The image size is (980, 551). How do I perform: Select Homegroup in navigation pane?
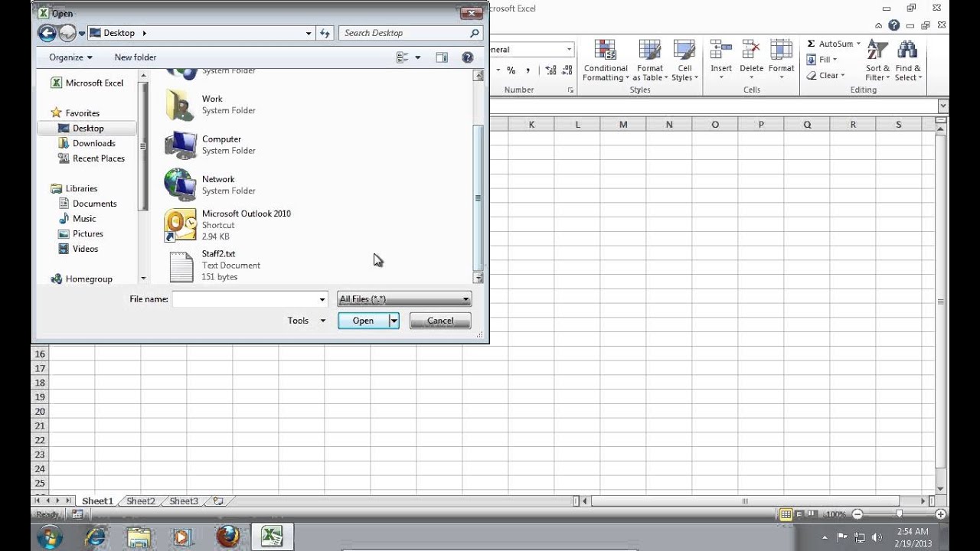pyautogui.click(x=89, y=279)
